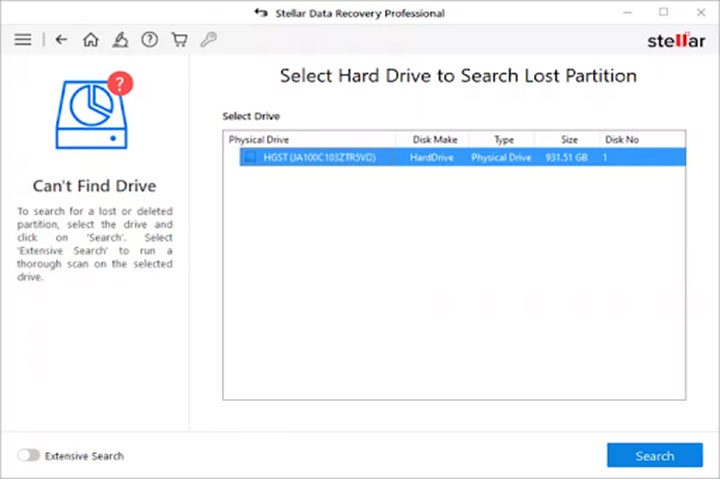Enable the Extensive Search toggle
This screenshot has width=720, height=480.
[28, 455]
